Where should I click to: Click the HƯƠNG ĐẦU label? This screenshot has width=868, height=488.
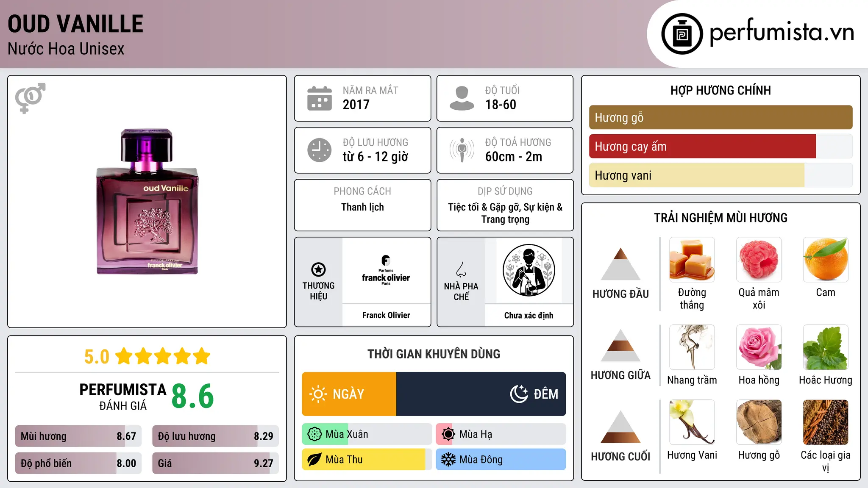pos(620,294)
